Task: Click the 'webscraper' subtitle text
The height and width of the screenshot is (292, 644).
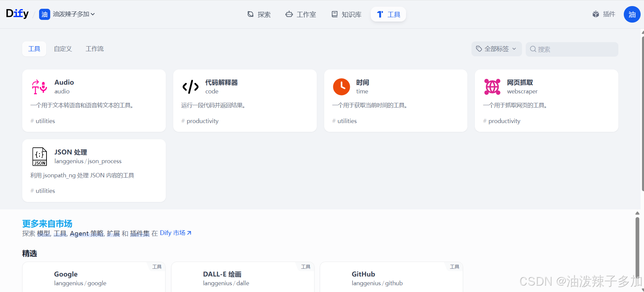Action: coord(522,91)
